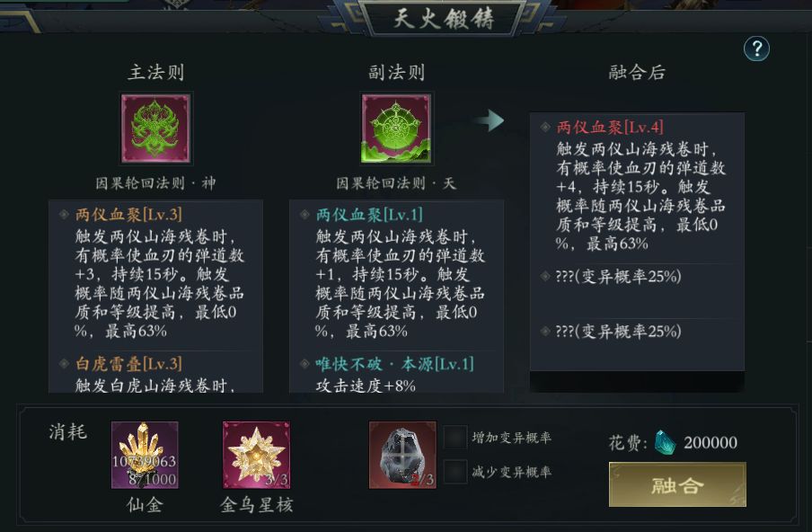Screen dimensions: 812x532
Task: Click the 融合后 result heading
Action: click(637, 73)
